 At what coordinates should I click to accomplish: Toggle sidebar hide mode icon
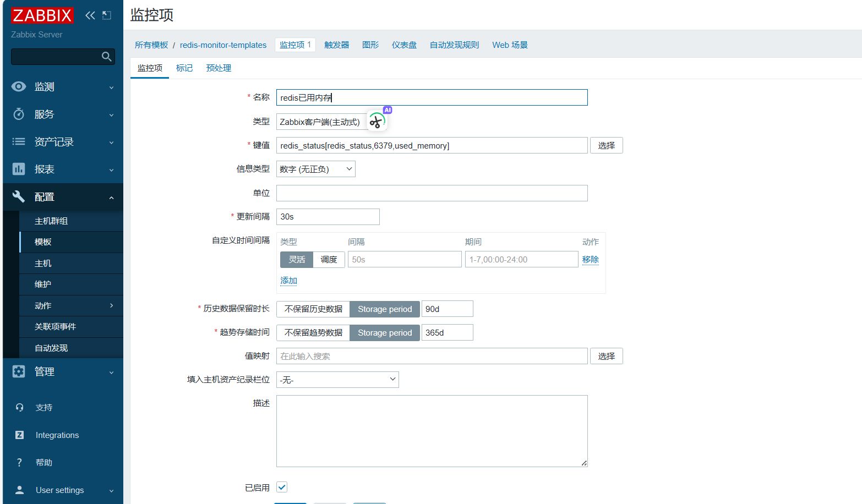click(107, 15)
